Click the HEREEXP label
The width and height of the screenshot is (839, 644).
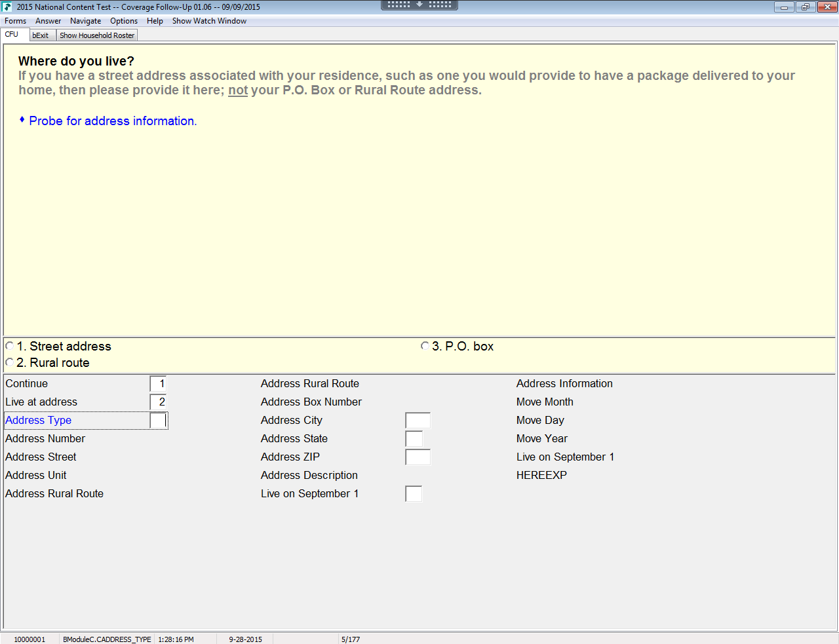[541, 476]
